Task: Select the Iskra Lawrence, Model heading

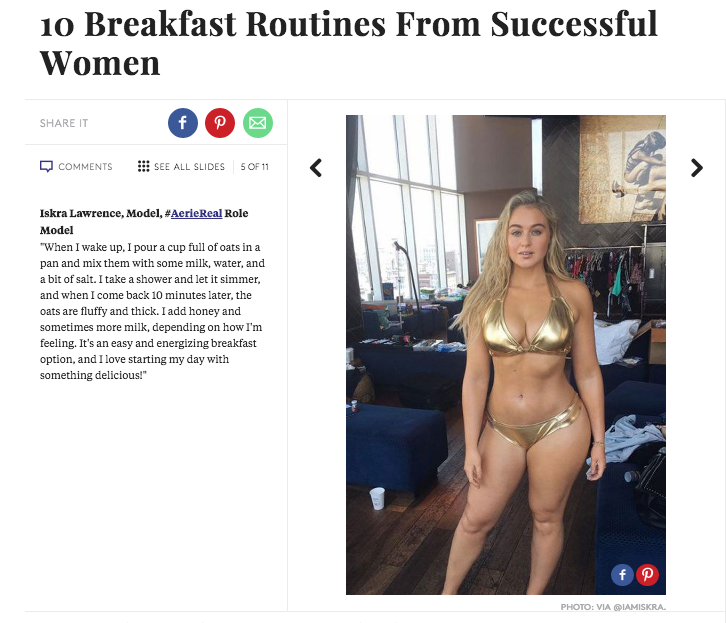Action: point(100,213)
